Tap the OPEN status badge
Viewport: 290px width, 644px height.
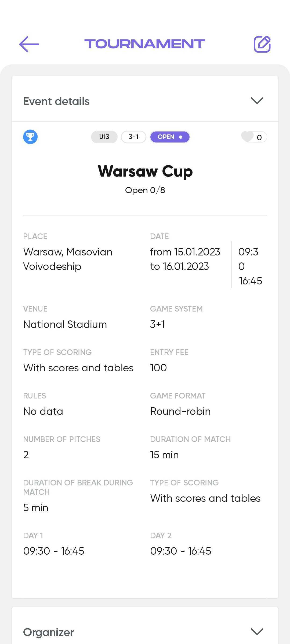[x=170, y=137]
